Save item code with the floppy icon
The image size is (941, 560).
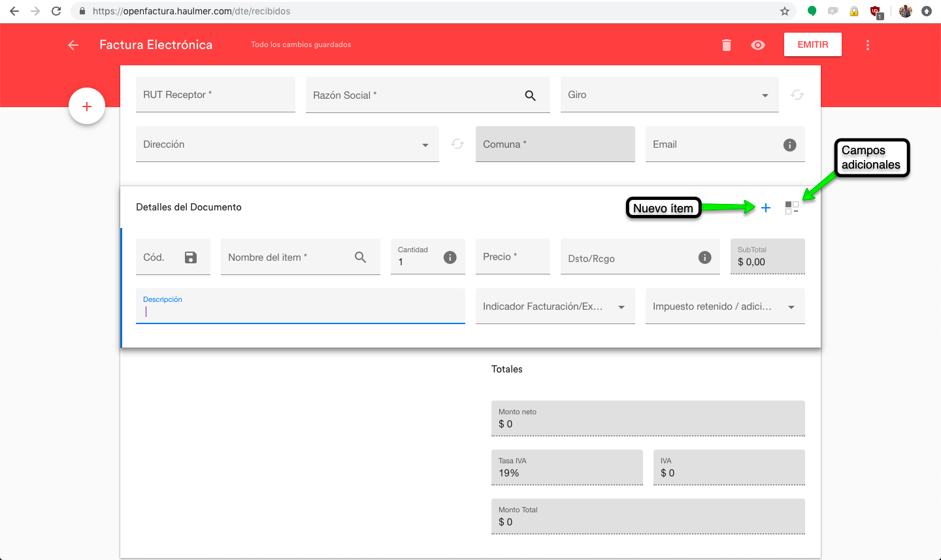point(191,257)
